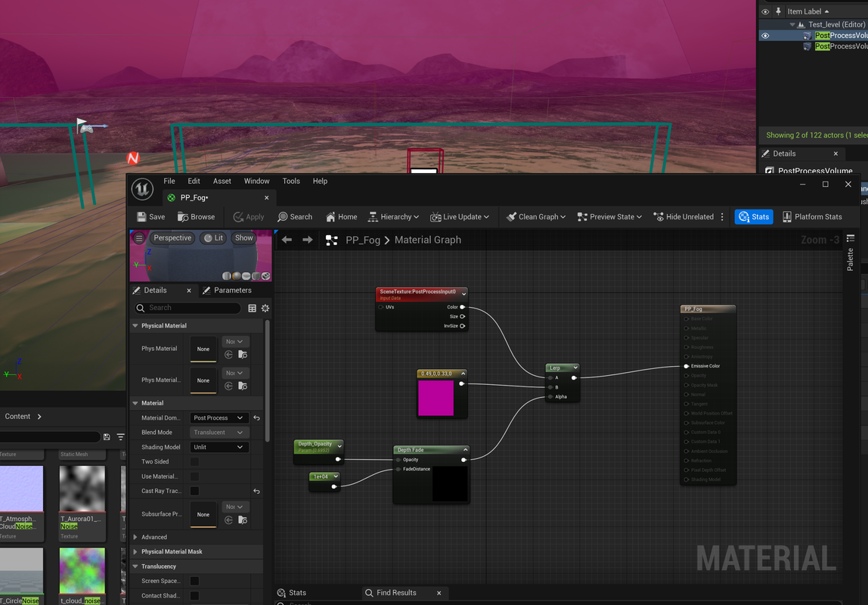Image resolution: width=868 pixels, height=605 pixels.
Task: Collapse Test_level (Editor) in Outliner
Action: (792, 24)
